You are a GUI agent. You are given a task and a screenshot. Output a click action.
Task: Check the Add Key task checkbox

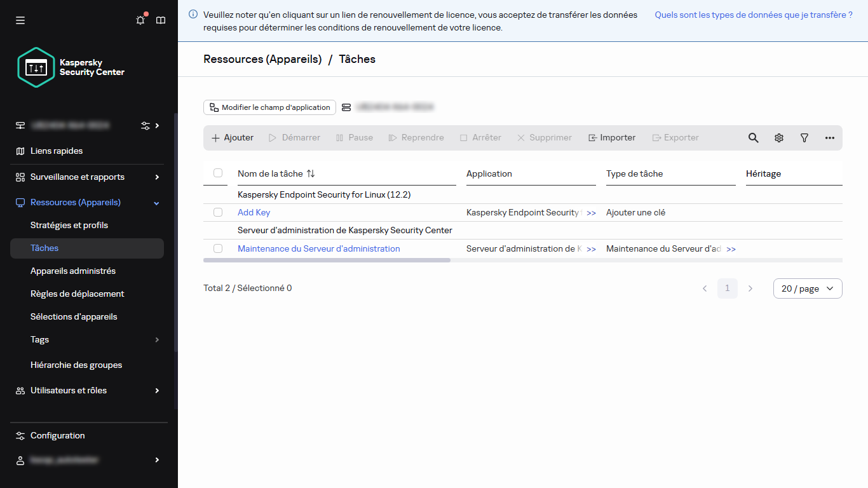click(x=218, y=212)
